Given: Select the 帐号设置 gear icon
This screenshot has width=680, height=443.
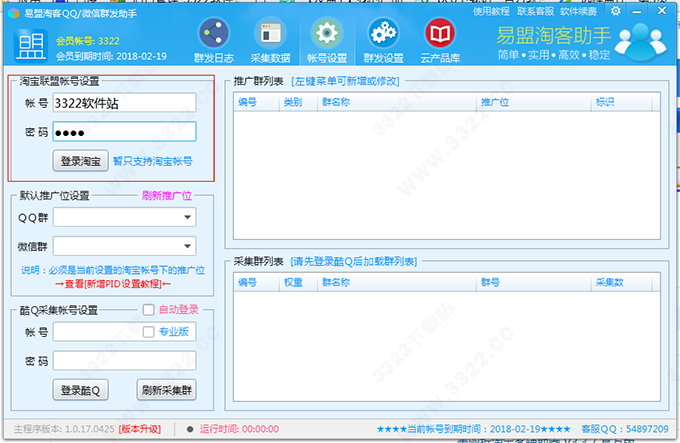Looking at the screenshot, I should [x=327, y=33].
